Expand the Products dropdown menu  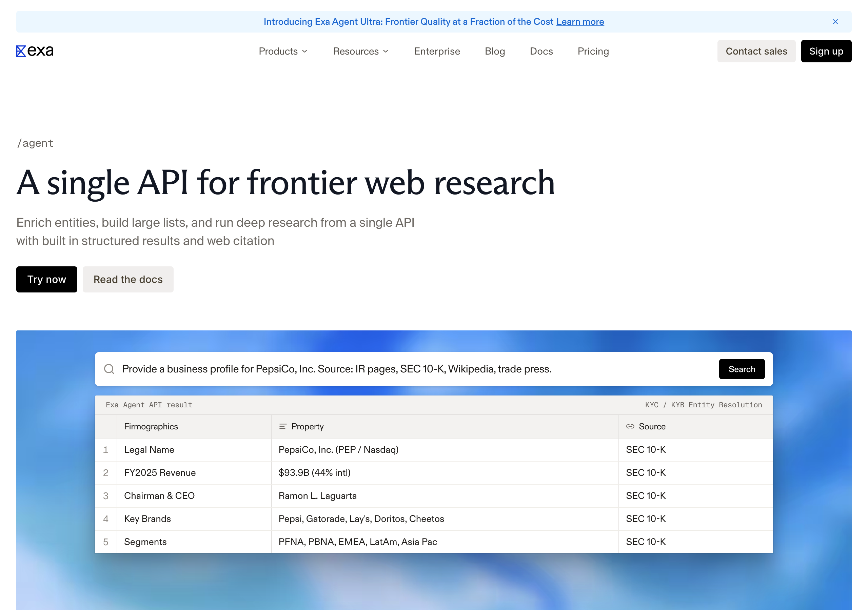[283, 52]
